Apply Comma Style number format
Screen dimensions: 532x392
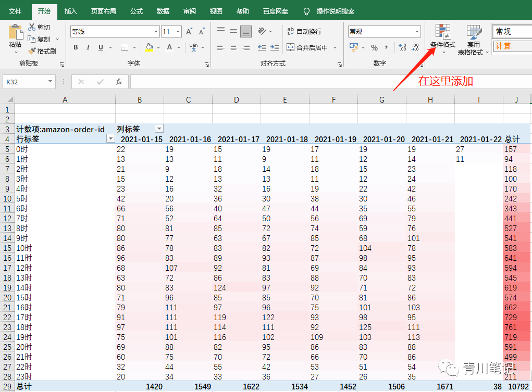tap(386, 47)
